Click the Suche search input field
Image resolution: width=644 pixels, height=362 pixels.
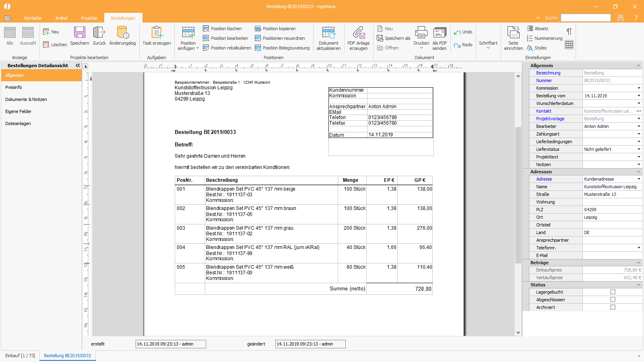tap(586, 18)
